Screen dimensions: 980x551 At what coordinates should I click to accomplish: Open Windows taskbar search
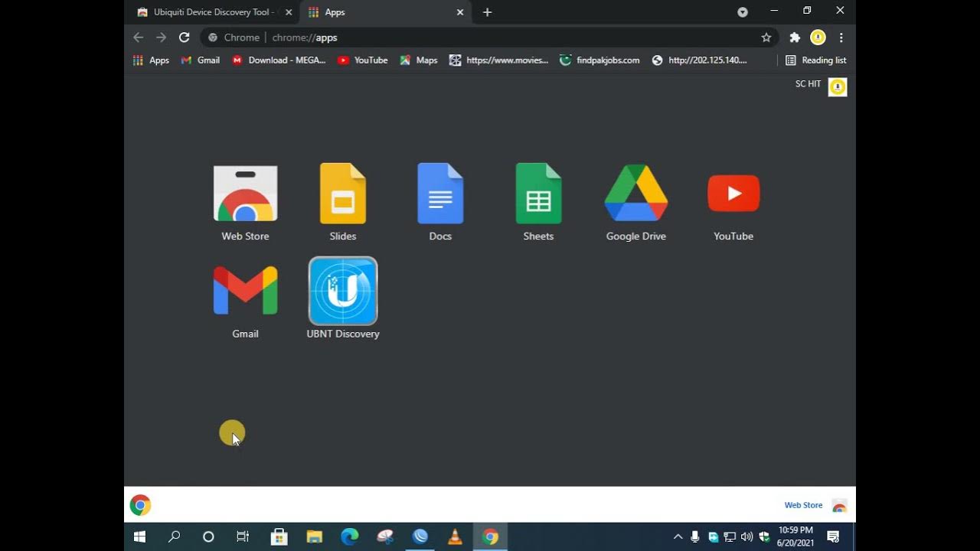tap(174, 536)
